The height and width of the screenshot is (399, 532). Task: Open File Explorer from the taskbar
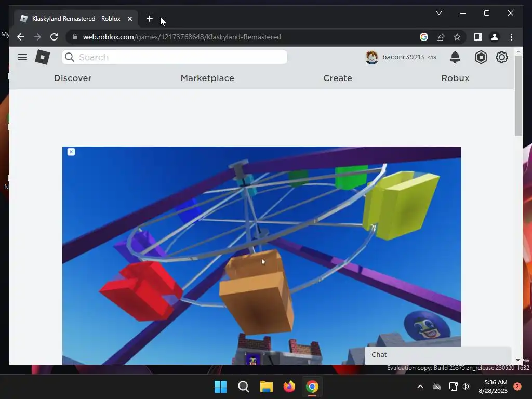267,387
